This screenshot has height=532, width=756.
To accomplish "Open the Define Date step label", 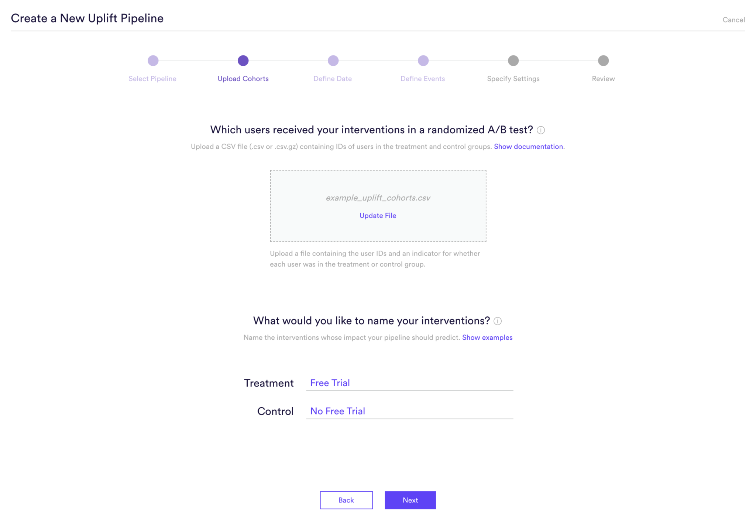I will [333, 79].
